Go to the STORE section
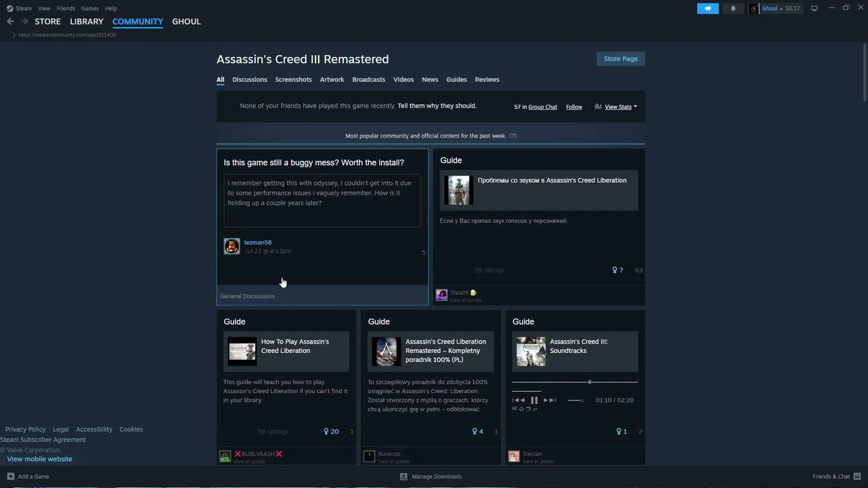Screen dimensions: 868x488 [x=47, y=22]
